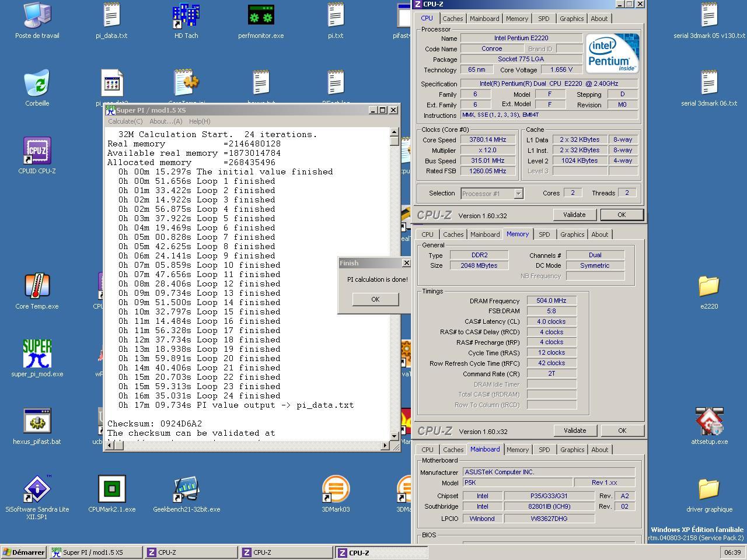Switch to Caches tab in top CPU-Z
Image resolution: width=747 pixels, height=560 pixels.
tap(452, 19)
